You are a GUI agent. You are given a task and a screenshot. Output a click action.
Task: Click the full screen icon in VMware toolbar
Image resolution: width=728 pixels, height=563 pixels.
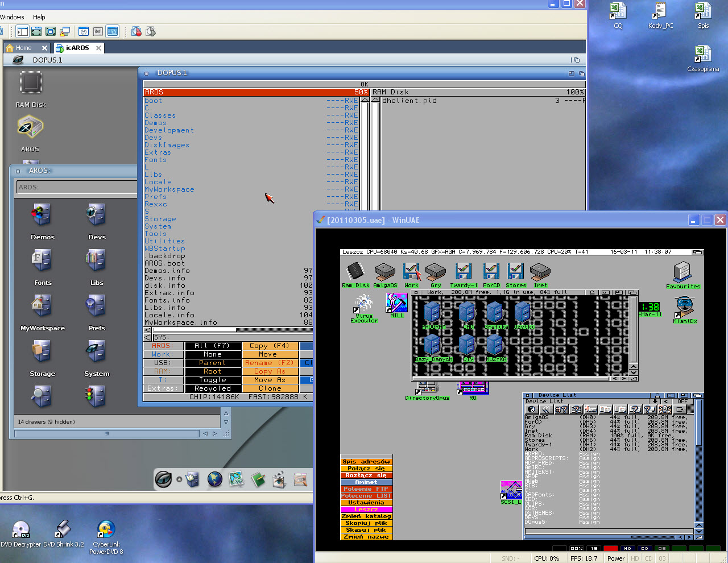click(50, 31)
